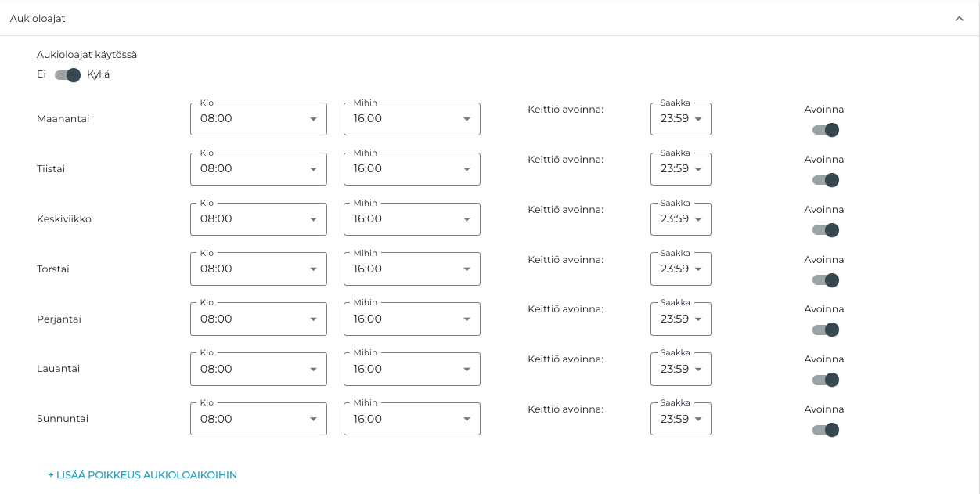Disable Maanantai Avoinna switch

825,130
